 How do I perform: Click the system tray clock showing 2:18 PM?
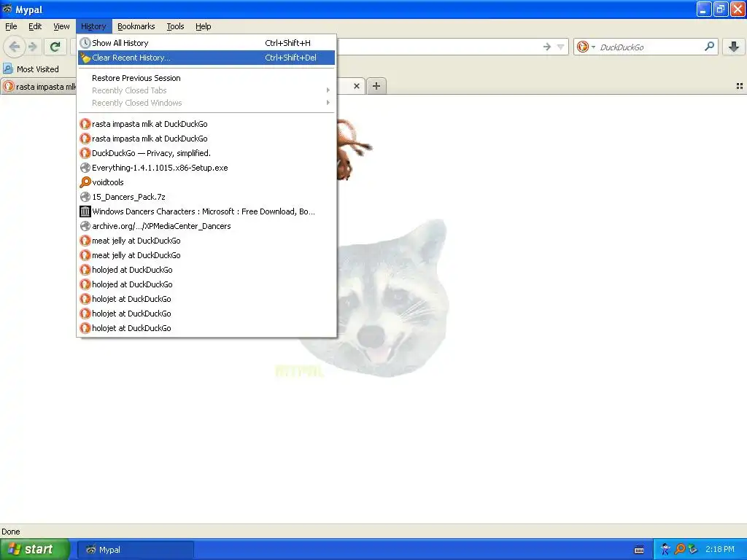pos(720,550)
